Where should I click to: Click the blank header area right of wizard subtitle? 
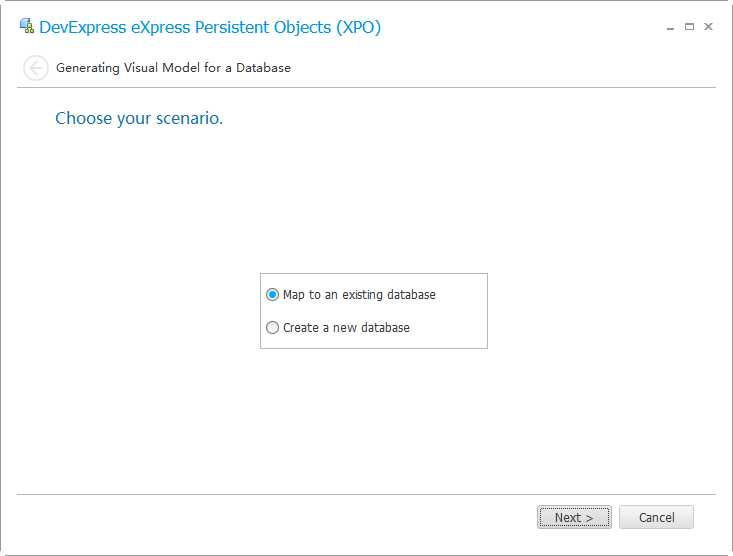click(x=500, y=68)
